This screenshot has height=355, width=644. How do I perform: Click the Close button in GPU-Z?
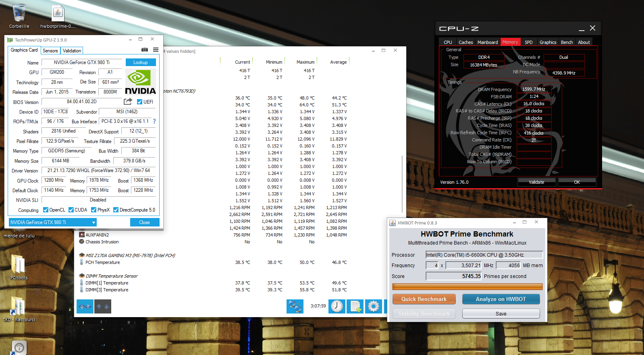click(145, 222)
